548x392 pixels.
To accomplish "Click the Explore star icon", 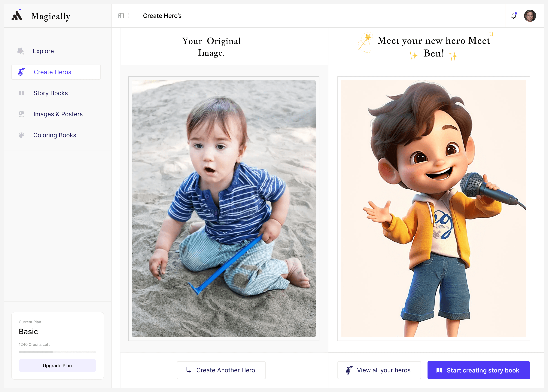I will 21,51.
